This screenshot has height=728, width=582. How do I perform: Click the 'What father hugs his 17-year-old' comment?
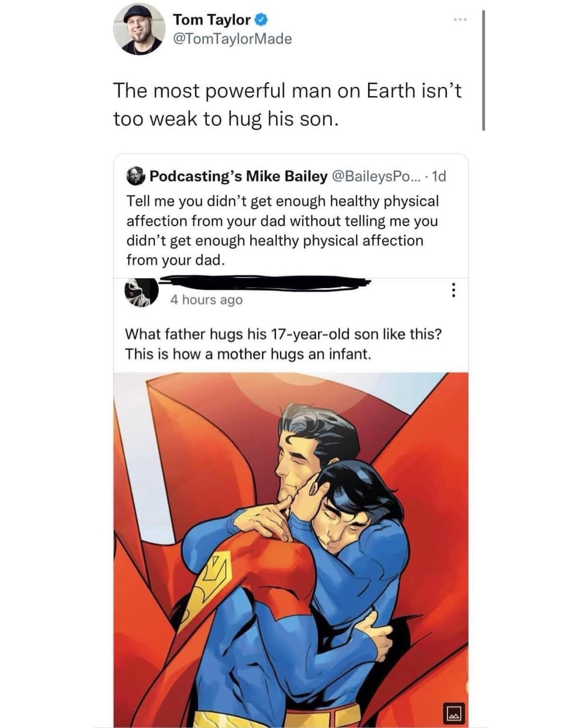[x=283, y=344]
